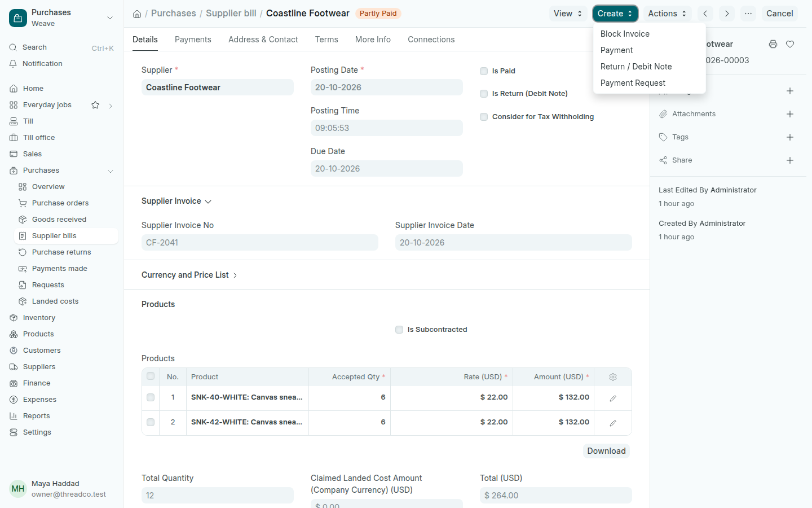This screenshot has width=812, height=508.
Task: Download the products table
Action: [606, 451]
